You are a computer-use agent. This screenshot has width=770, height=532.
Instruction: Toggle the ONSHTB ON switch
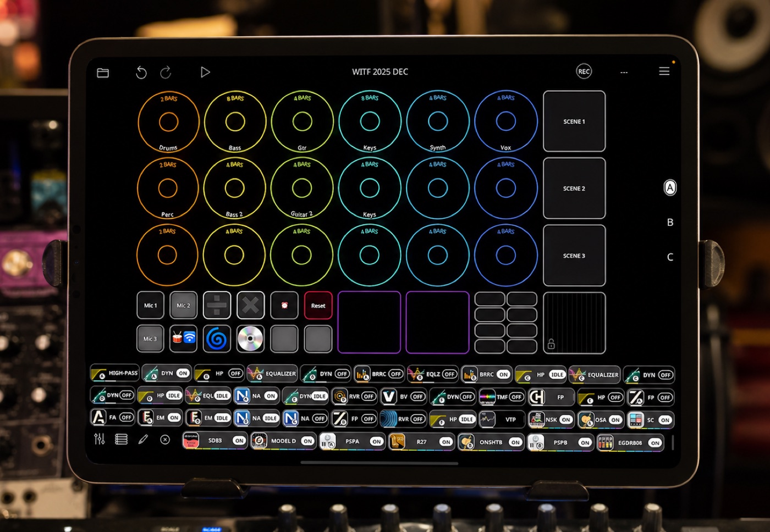coord(515,442)
